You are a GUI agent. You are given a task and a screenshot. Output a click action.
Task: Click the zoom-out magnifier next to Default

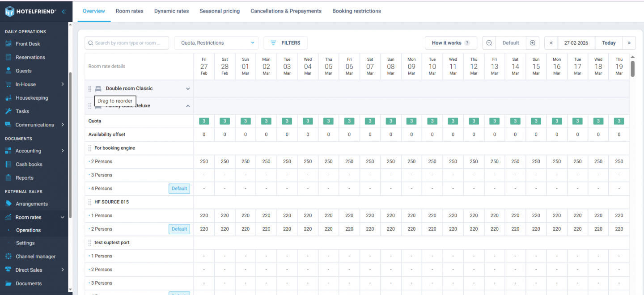[x=489, y=42]
